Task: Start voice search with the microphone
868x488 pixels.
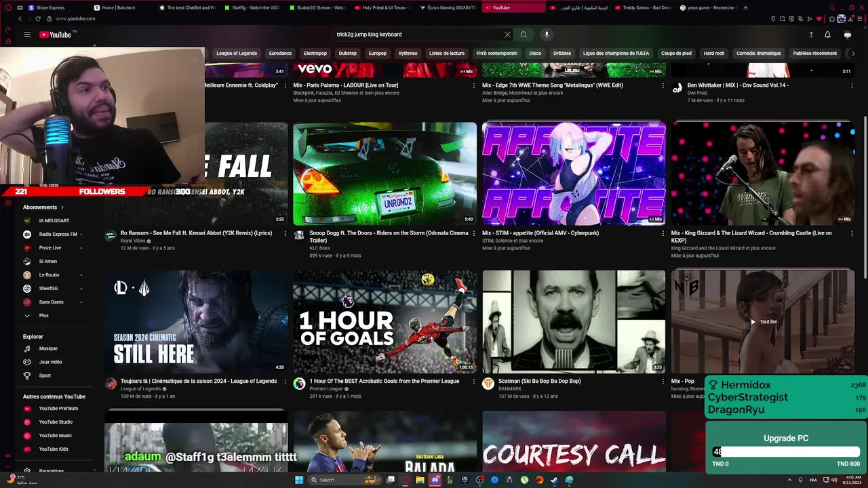Action: 547,35
